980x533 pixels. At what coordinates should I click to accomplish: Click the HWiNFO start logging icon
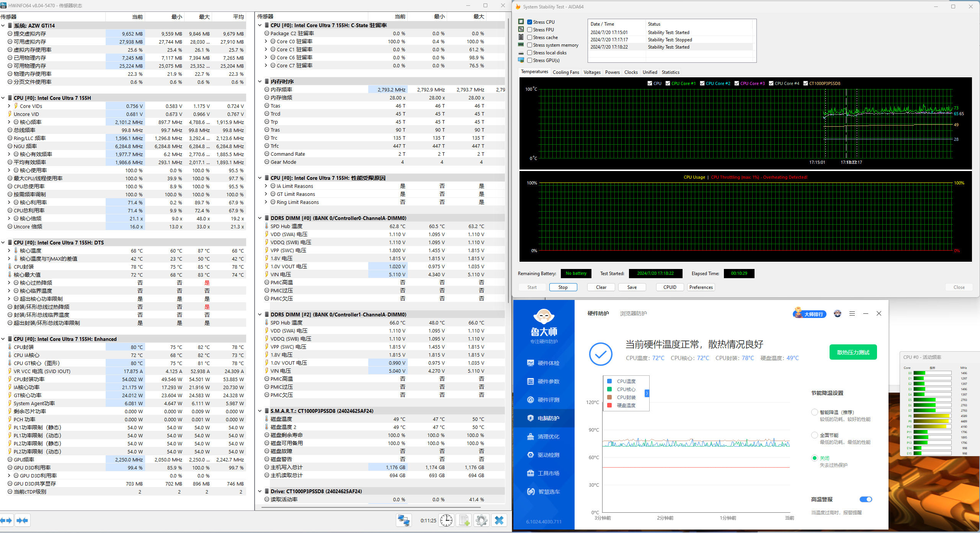click(464, 520)
